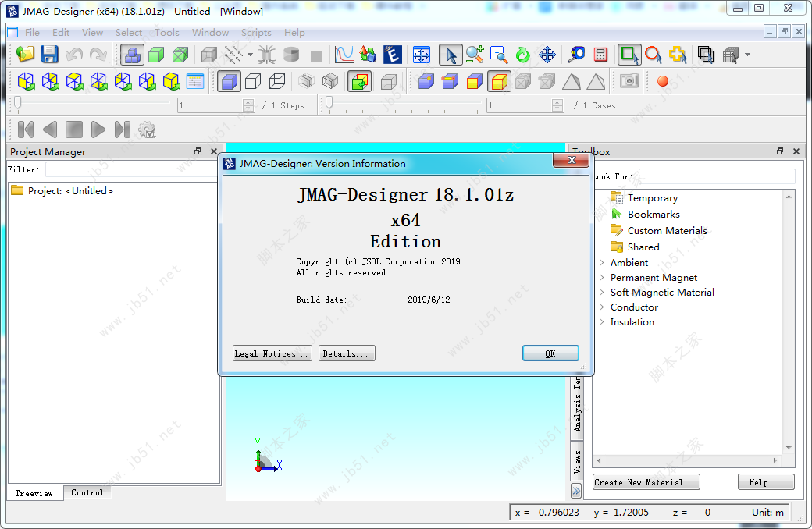This screenshot has width=812, height=529.
Task: Click the Project Manager Filter field
Action: 131,169
